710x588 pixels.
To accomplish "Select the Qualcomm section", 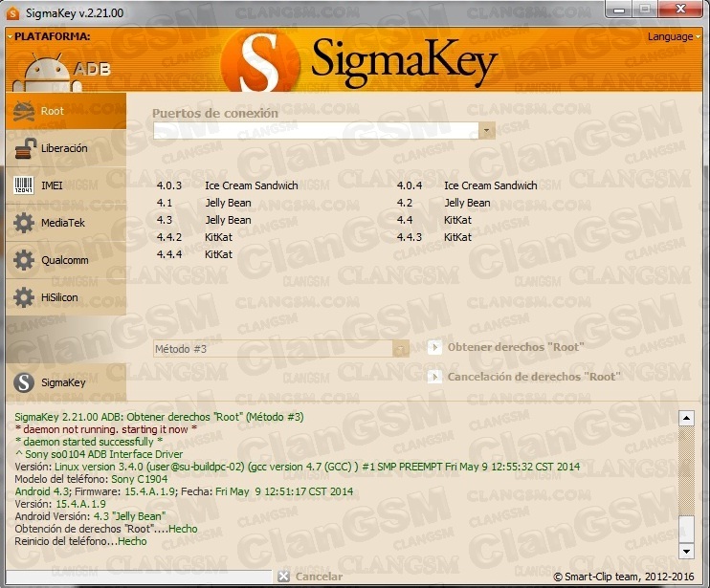I will [66, 260].
